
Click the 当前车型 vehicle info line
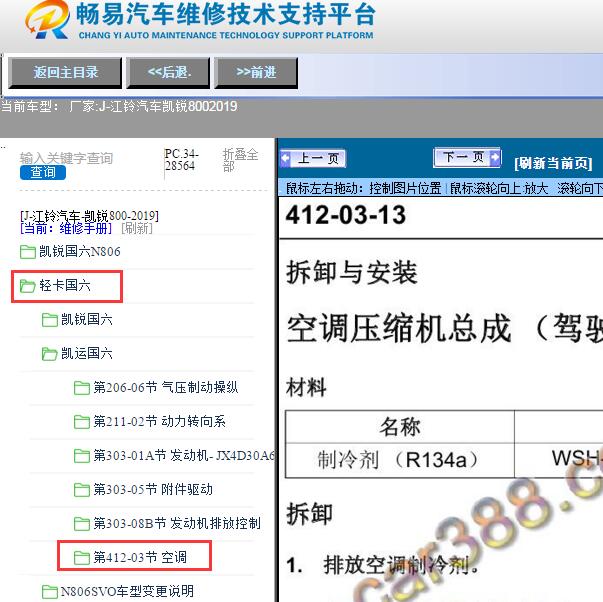pos(119,106)
